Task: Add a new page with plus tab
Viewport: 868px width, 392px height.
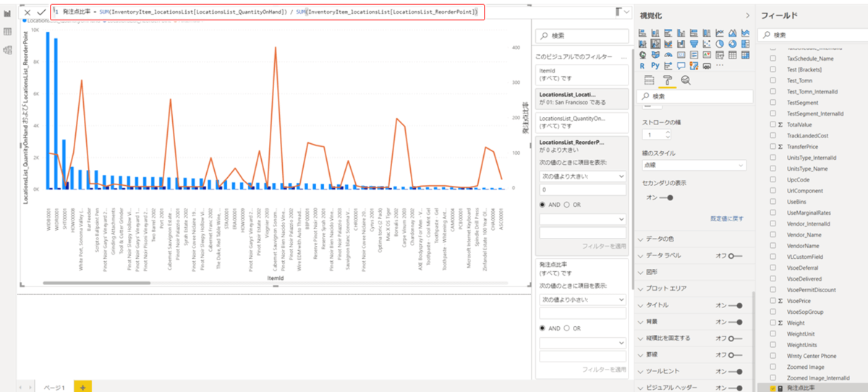Action: pyautogui.click(x=82, y=388)
